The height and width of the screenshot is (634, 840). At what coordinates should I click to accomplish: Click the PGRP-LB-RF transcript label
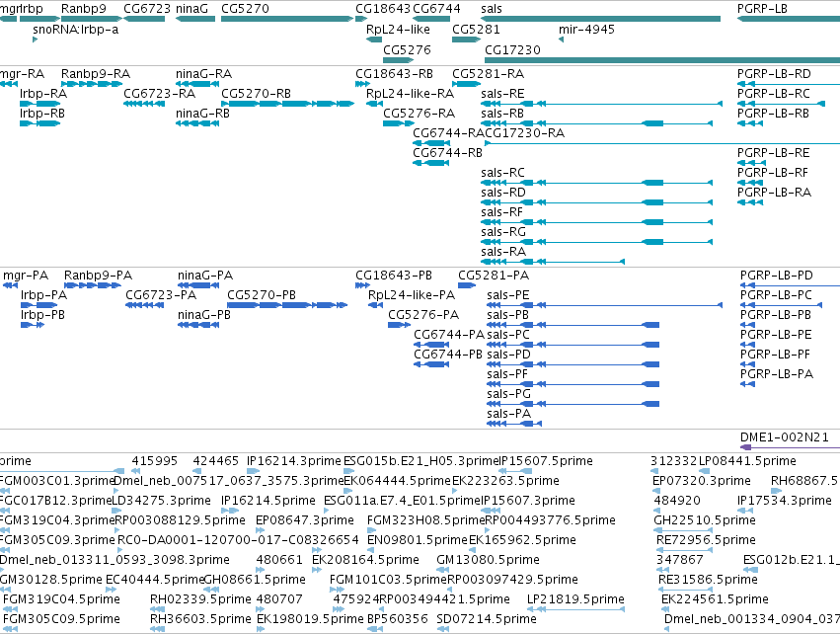coord(773,173)
